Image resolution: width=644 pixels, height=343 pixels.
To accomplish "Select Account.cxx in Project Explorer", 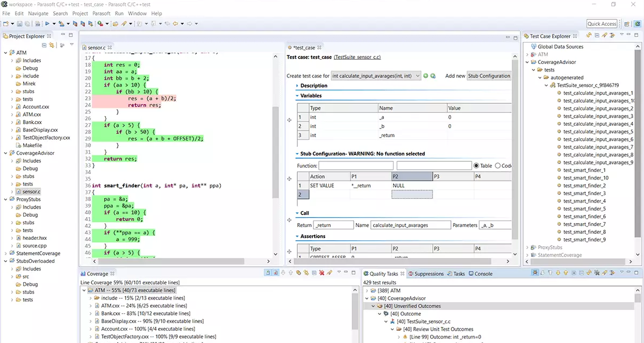I will pos(35,107).
